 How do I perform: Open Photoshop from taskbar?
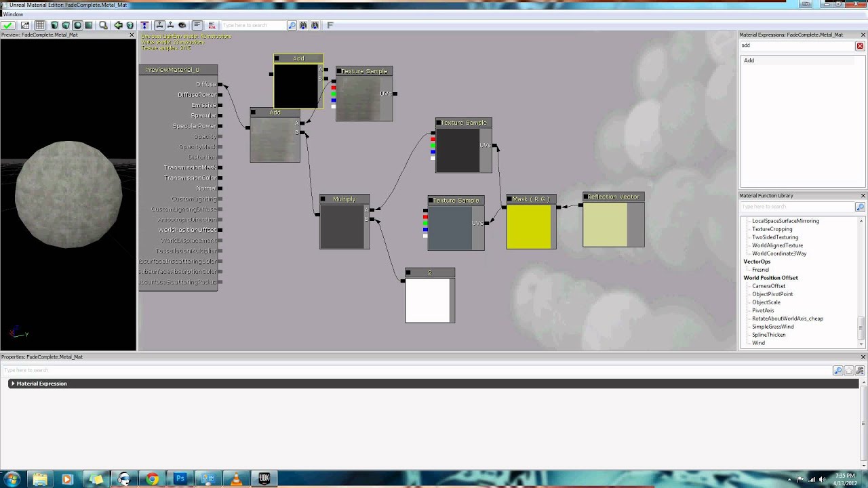180,479
